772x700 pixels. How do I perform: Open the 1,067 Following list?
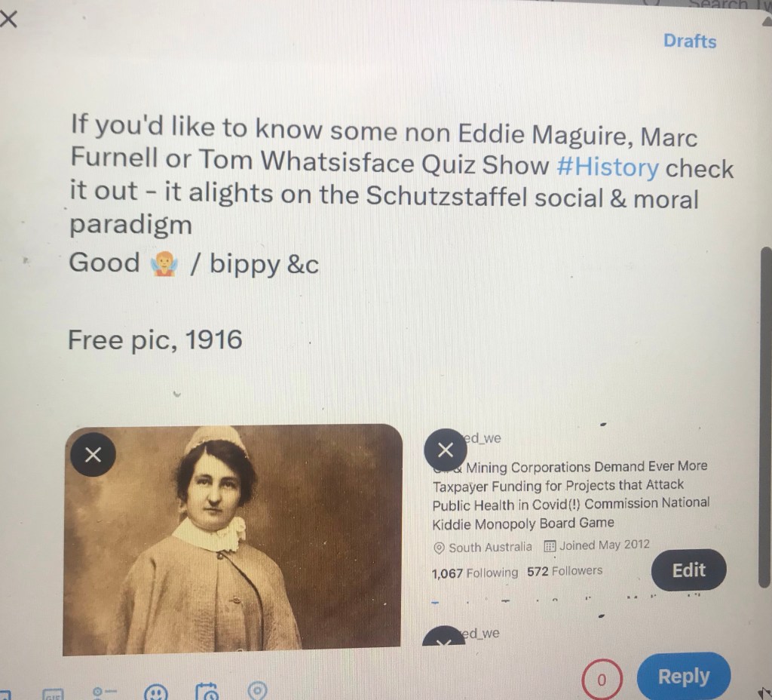[x=475, y=573]
